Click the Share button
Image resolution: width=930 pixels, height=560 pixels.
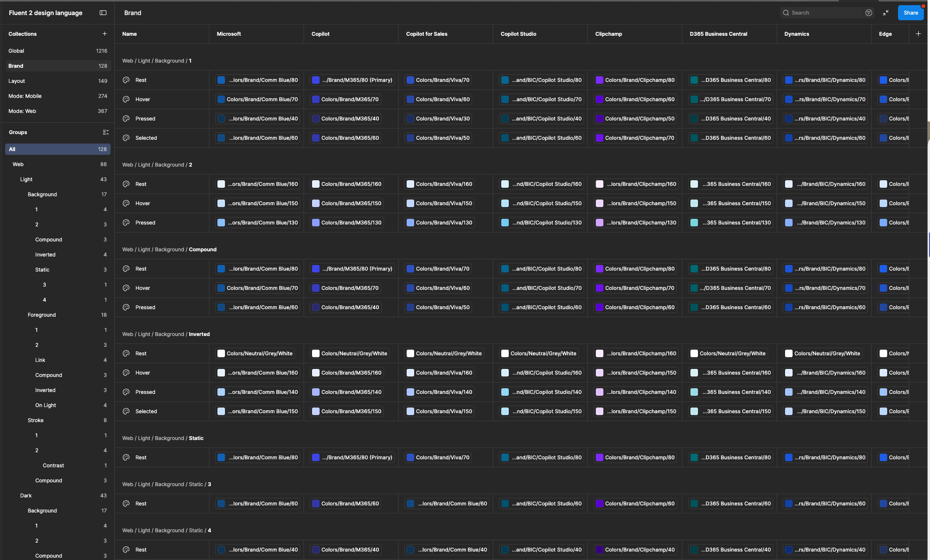coord(911,13)
